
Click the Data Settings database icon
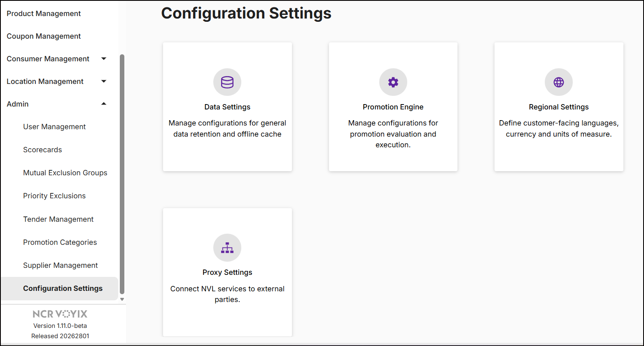click(x=227, y=82)
